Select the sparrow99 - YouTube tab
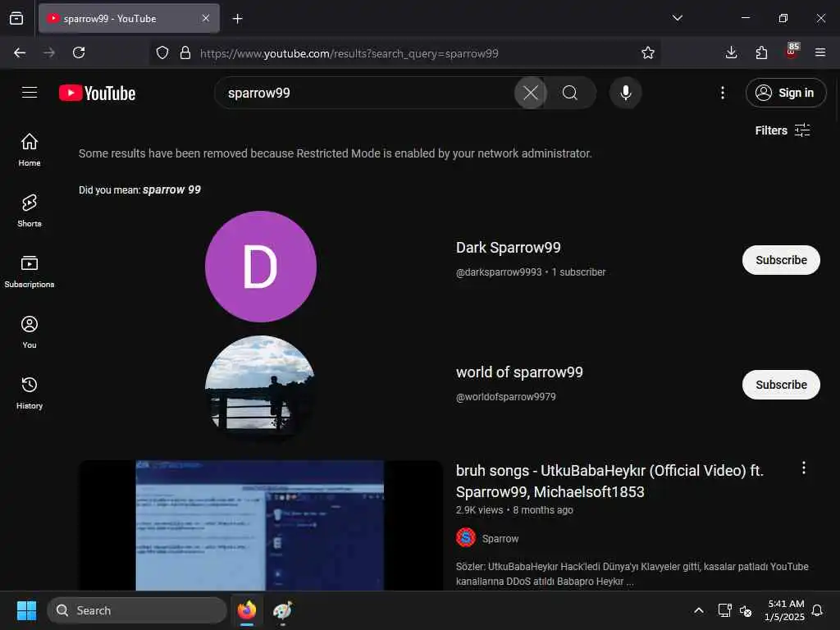 pyautogui.click(x=129, y=19)
